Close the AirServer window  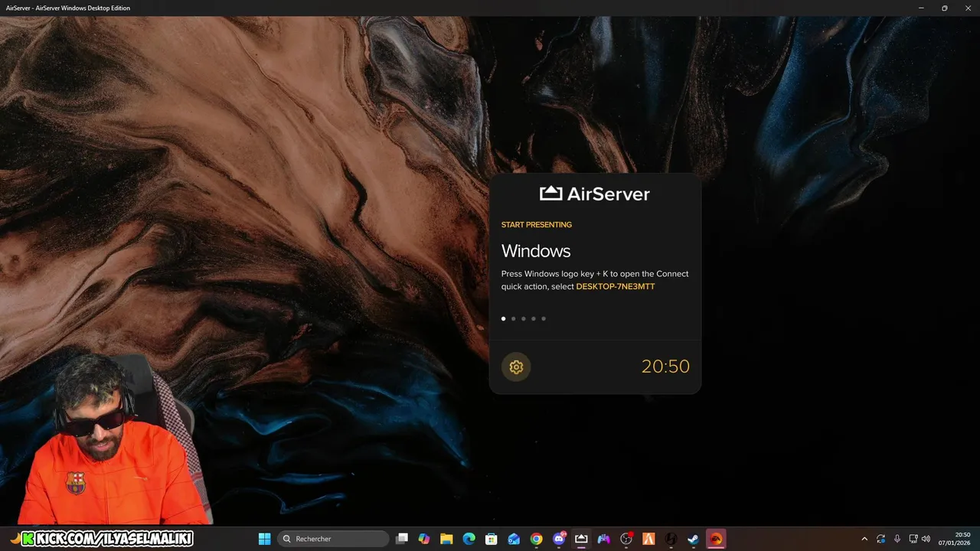[x=967, y=8]
